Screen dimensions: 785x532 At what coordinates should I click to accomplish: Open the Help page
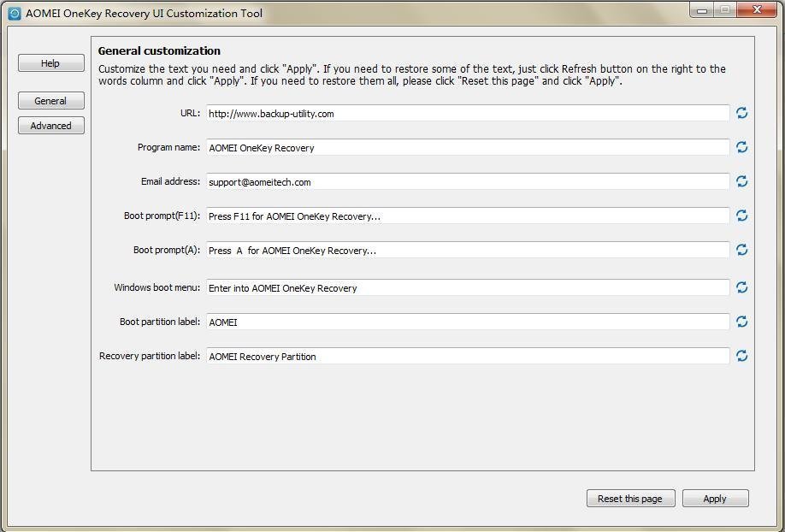50,63
